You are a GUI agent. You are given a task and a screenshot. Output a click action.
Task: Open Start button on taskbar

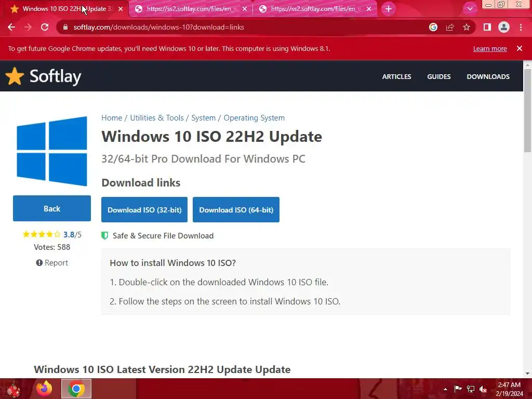coord(14,389)
